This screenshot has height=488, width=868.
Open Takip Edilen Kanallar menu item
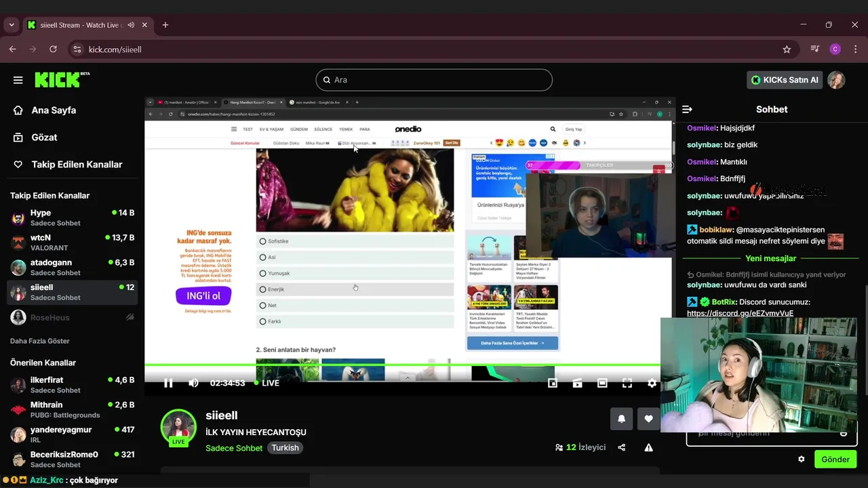(77, 164)
